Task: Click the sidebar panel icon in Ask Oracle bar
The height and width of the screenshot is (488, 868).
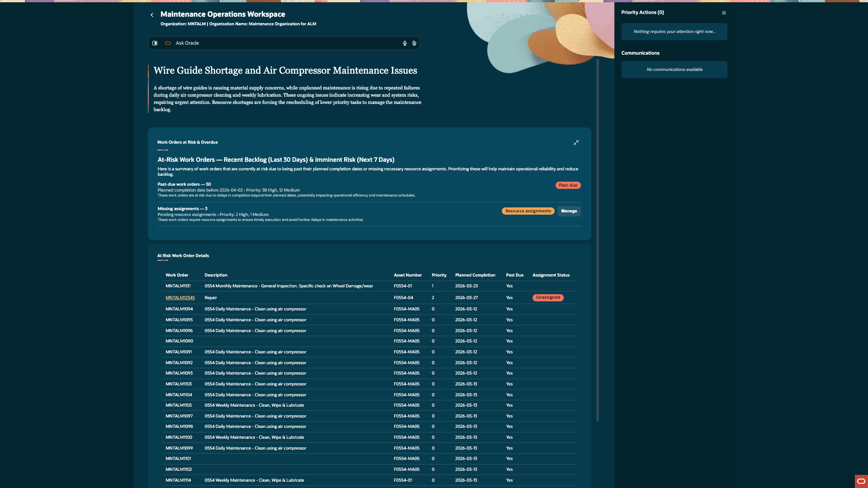Action: [x=155, y=43]
